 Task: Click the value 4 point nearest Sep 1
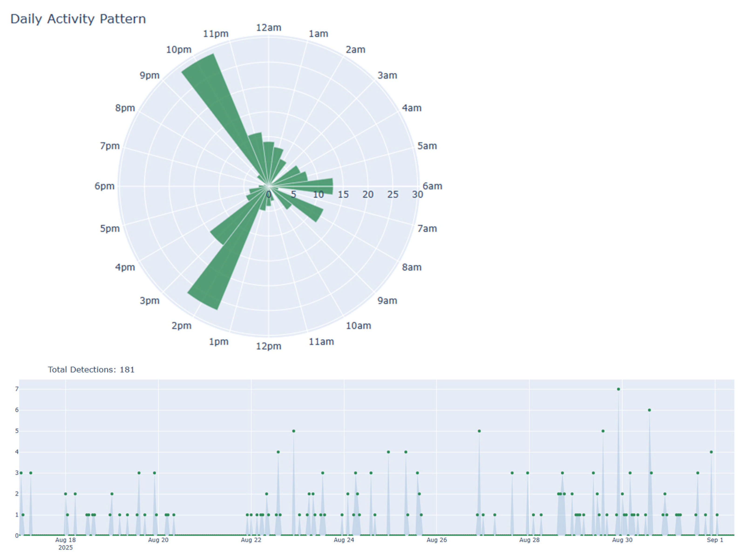[x=711, y=452]
